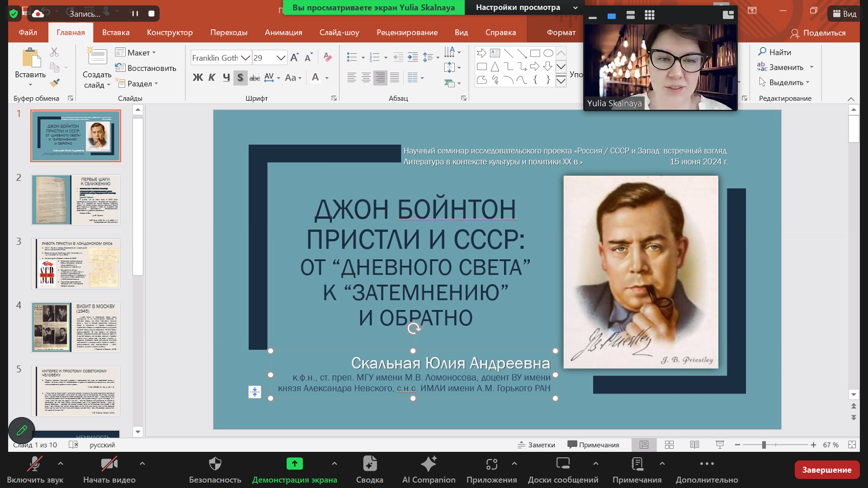Increase list indent level icon
Image resolution: width=868 pixels, height=488 pixels.
pos(413,57)
